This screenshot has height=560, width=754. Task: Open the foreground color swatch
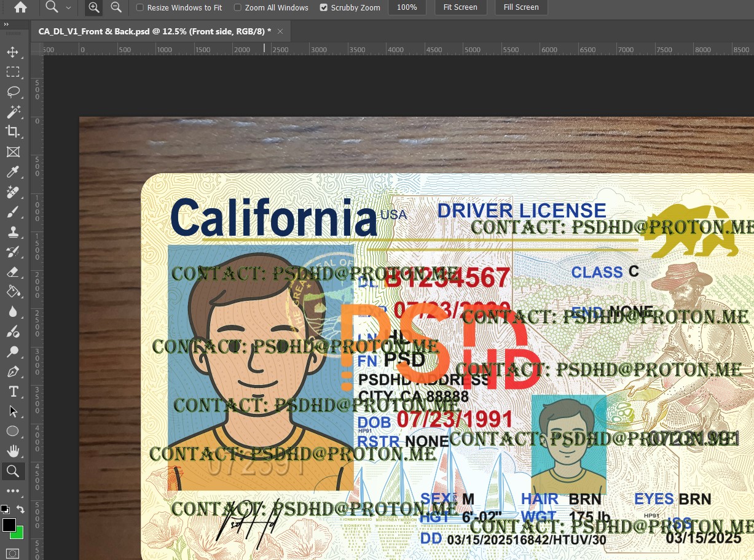point(9,525)
